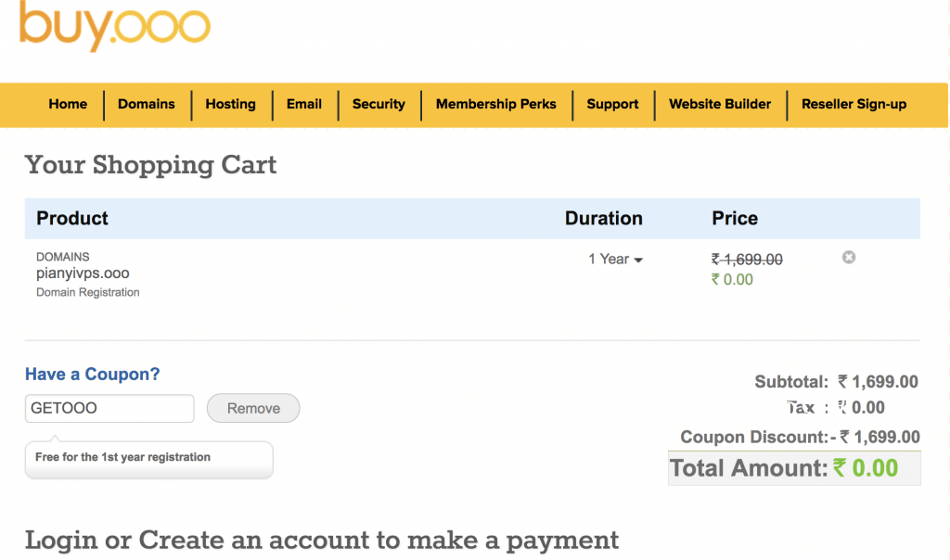
Task: Click the pianyivps.ooo domain name
Action: point(83,273)
